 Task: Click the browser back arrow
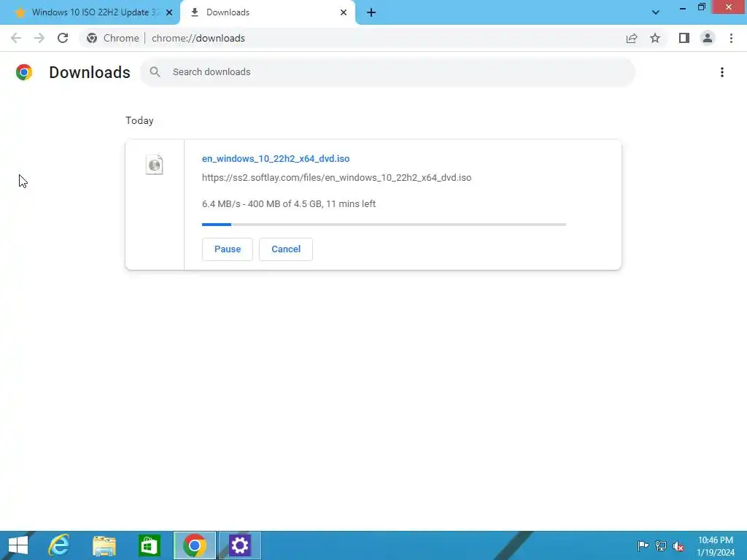[16, 38]
